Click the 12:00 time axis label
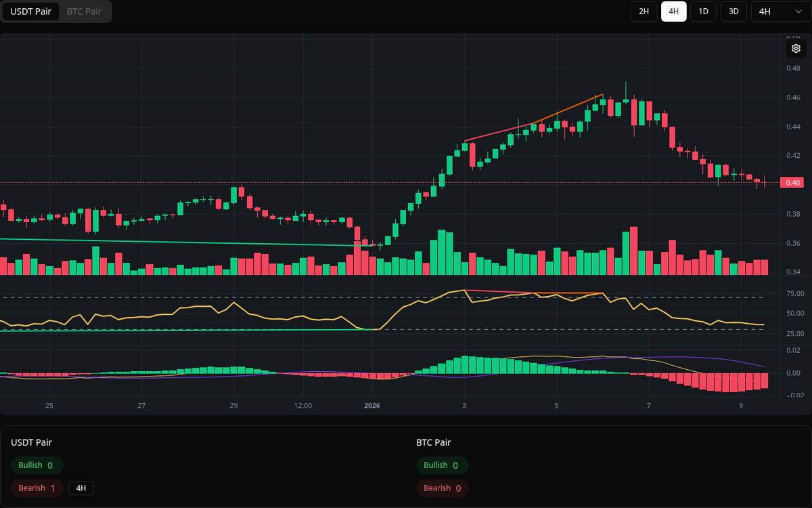812x508 pixels. click(x=303, y=406)
